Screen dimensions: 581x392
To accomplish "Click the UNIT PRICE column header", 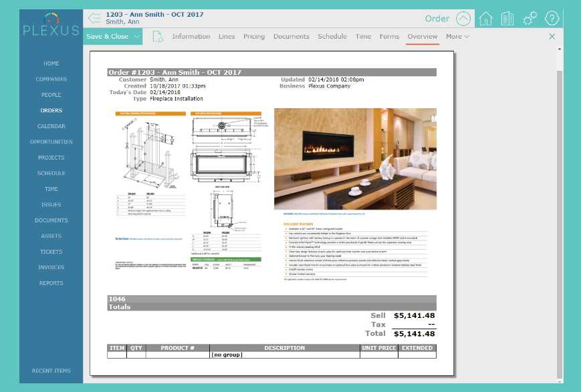I will click(379, 348).
